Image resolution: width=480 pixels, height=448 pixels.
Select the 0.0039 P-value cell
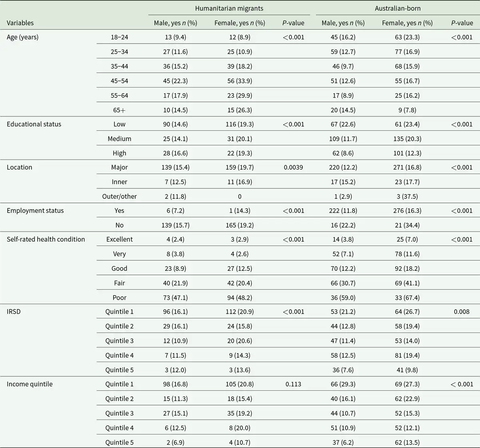293,167
